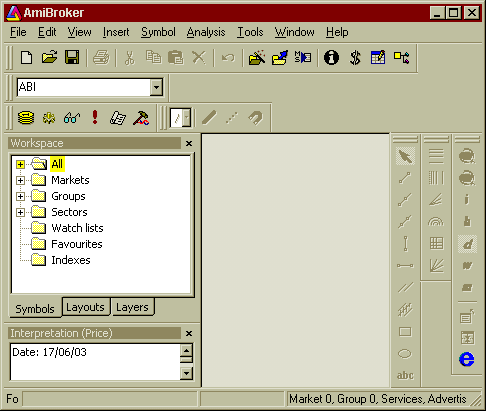Click inside the ABI symbol input field

[83, 87]
